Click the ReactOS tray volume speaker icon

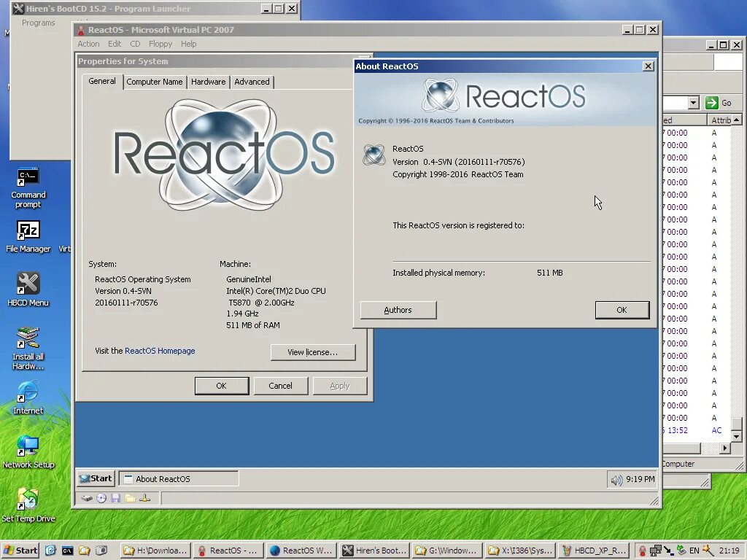click(616, 480)
